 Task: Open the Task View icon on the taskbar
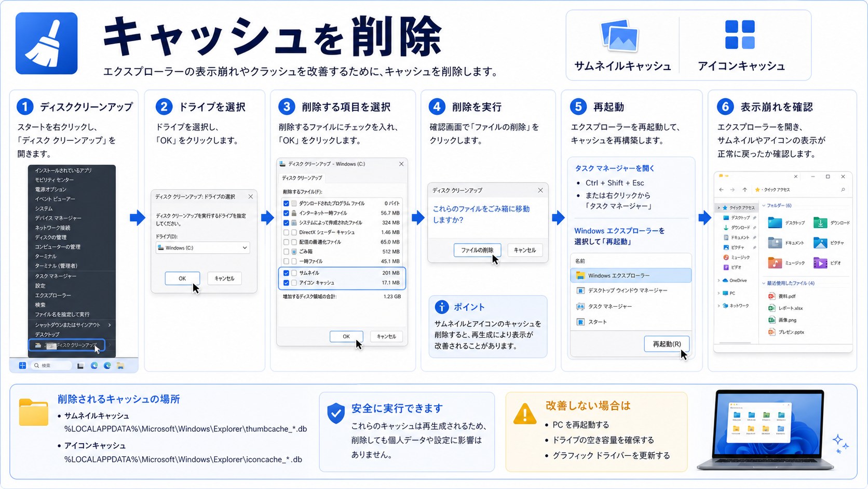[x=80, y=366]
